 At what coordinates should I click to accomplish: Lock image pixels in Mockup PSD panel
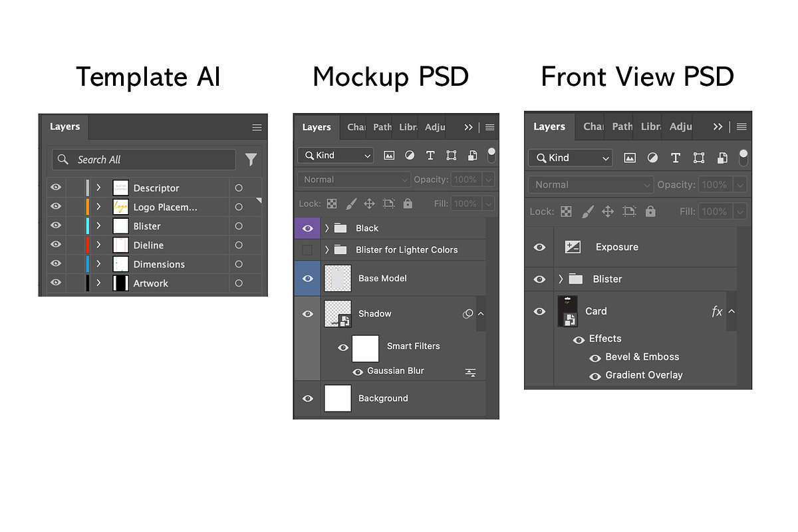pyautogui.click(x=350, y=203)
